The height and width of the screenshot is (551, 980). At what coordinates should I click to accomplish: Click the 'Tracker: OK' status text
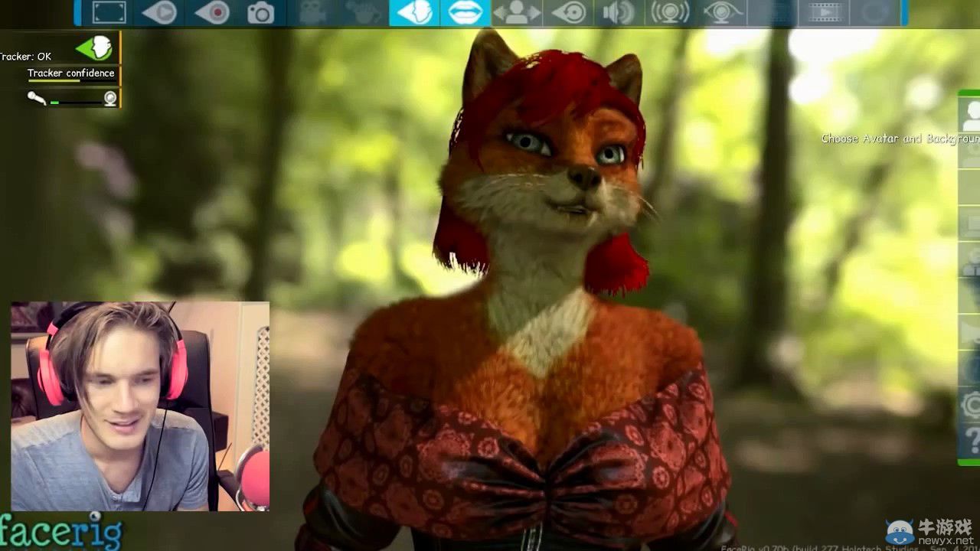25,57
